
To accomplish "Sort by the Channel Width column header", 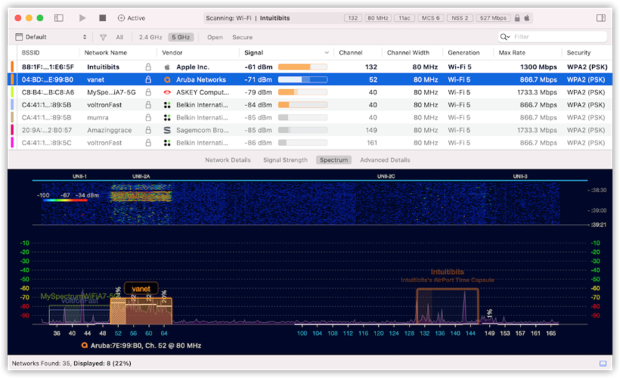I will 408,53.
